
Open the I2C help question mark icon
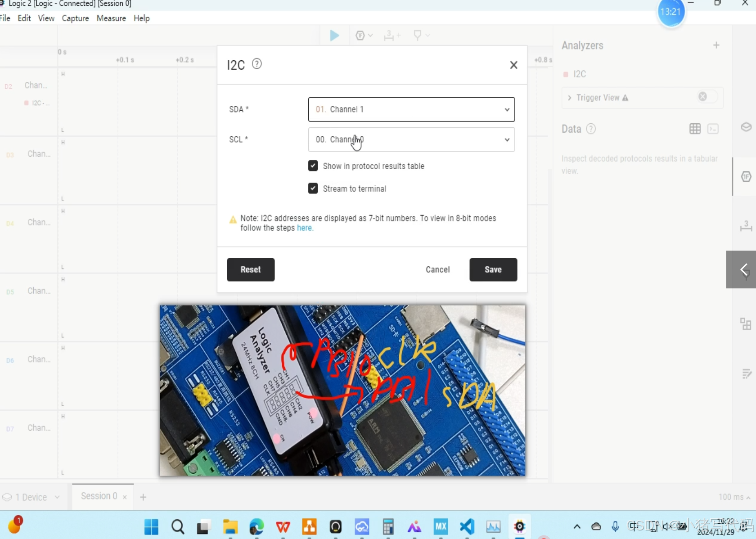pyautogui.click(x=256, y=64)
